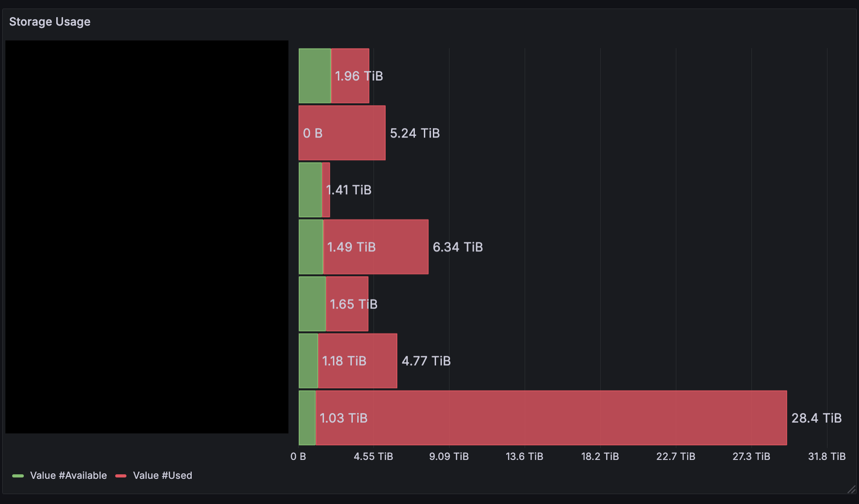The height and width of the screenshot is (504, 859).
Task: Click the red Used legend color swatch
Action: tap(121, 476)
